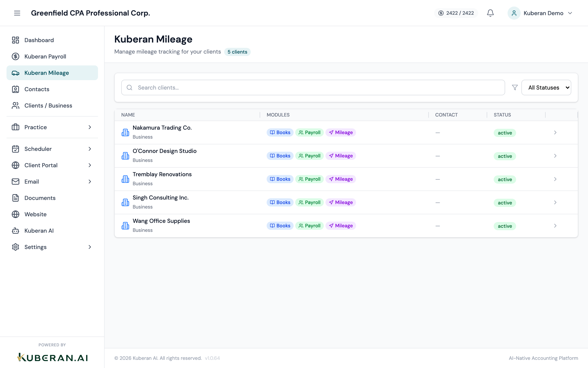Click Books tag for Nakamura Trading
This screenshot has height=368, width=588.
click(280, 132)
